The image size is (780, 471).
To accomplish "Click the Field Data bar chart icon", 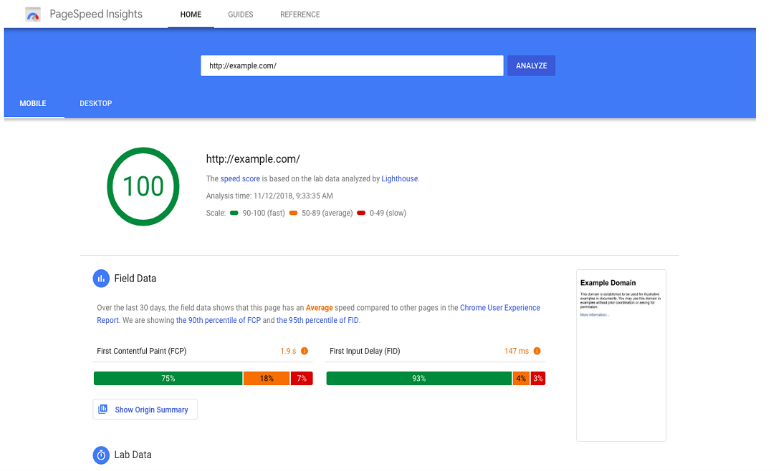I will (x=101, y=279).
